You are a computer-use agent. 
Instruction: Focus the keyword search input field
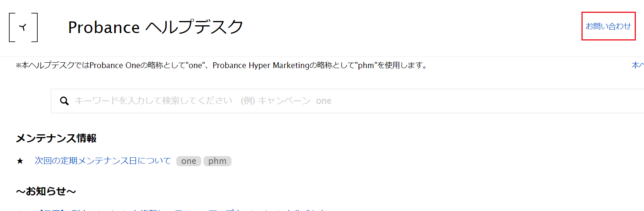click(x=348, y=101)
